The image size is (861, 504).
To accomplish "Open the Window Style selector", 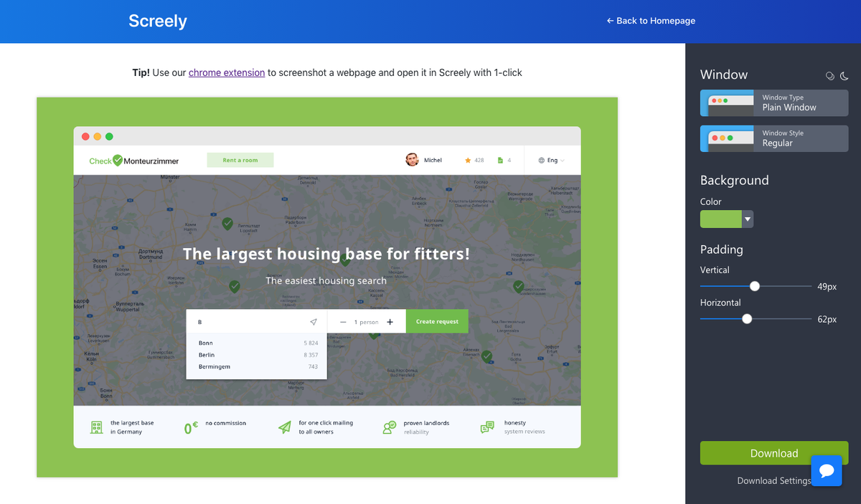I will coord(774,138).
